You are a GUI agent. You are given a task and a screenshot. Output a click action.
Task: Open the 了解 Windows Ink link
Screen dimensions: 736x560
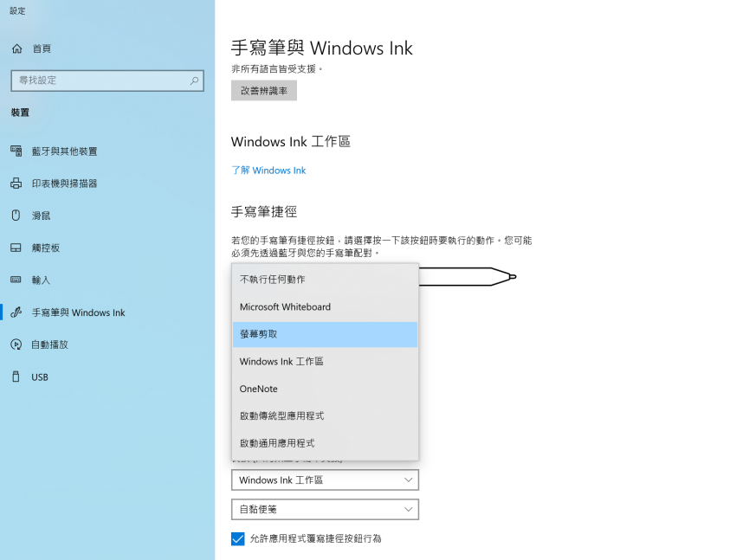coord(268,171)
